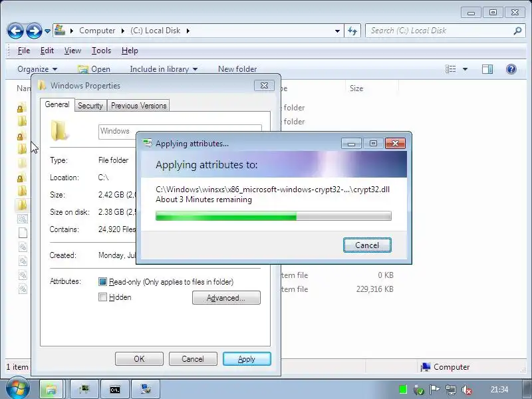Viewport: 532px width, 399px height.
Task: Change your view using the views icon
Action: [451, 69]
